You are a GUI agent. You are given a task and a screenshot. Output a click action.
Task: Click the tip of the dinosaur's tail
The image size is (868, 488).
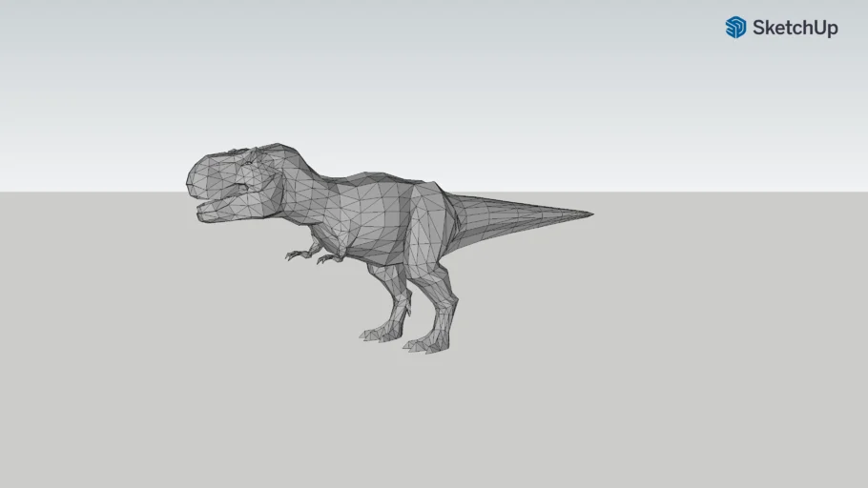tap(589, 213)
